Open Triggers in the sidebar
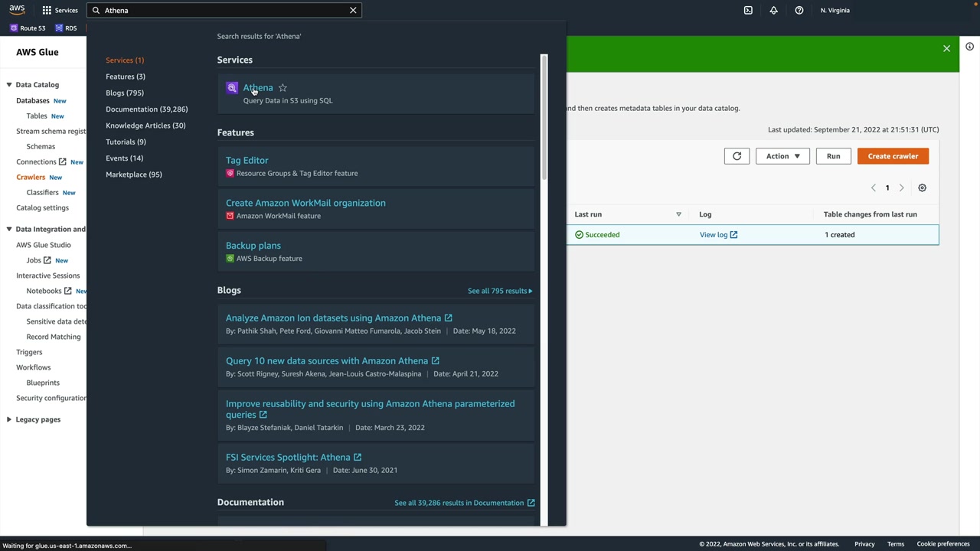 [x=29, y=352]
